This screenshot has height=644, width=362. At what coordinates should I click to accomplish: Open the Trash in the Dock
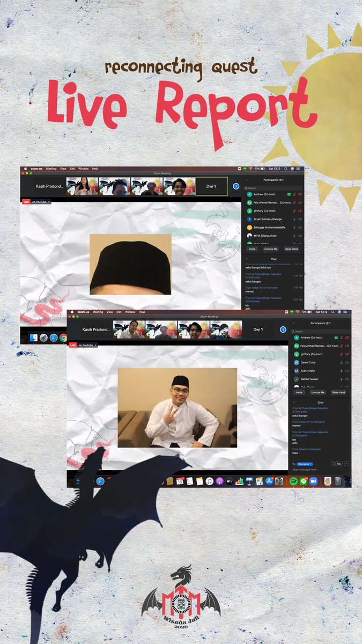pos(338,481)
